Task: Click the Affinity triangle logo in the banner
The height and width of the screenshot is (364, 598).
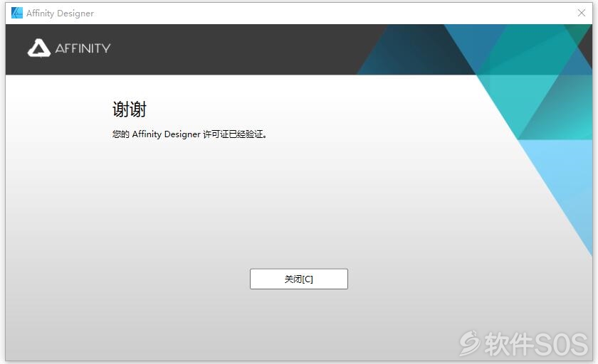Action: coord(39,48)
